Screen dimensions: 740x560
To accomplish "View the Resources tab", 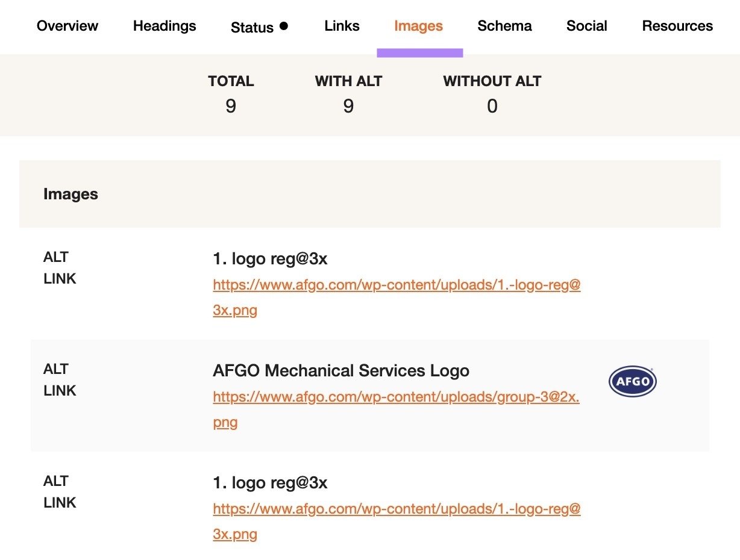I will [677, 26].
